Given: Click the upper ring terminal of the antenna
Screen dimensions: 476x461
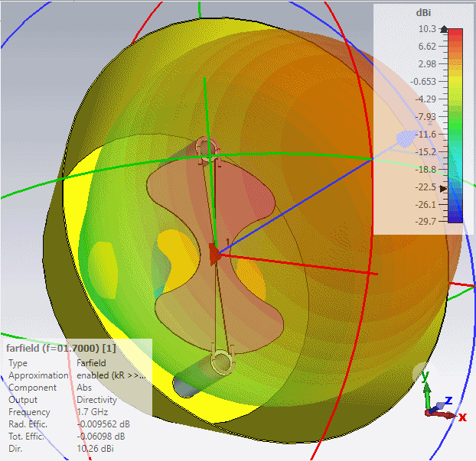Looking at the screenshot, I should [207, 146].
